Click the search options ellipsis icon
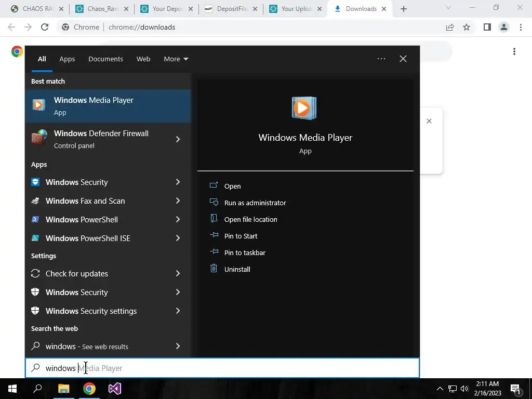 point(381,59)
